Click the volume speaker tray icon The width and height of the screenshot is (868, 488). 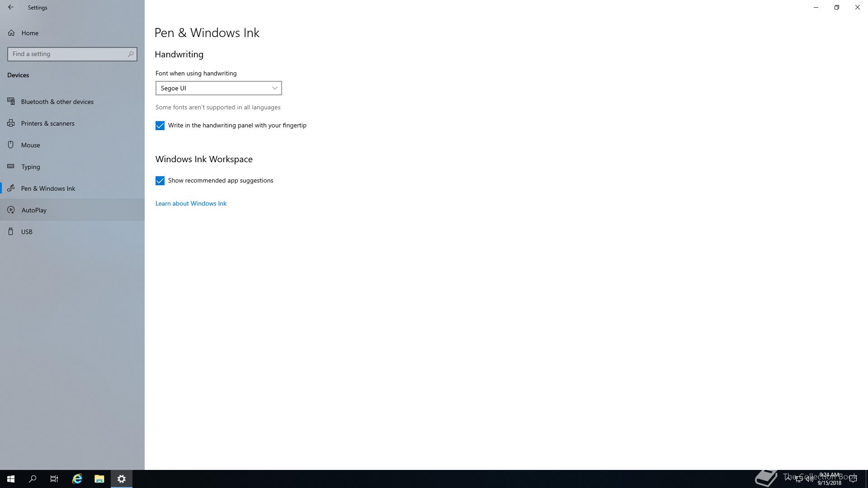pos(809,479)
